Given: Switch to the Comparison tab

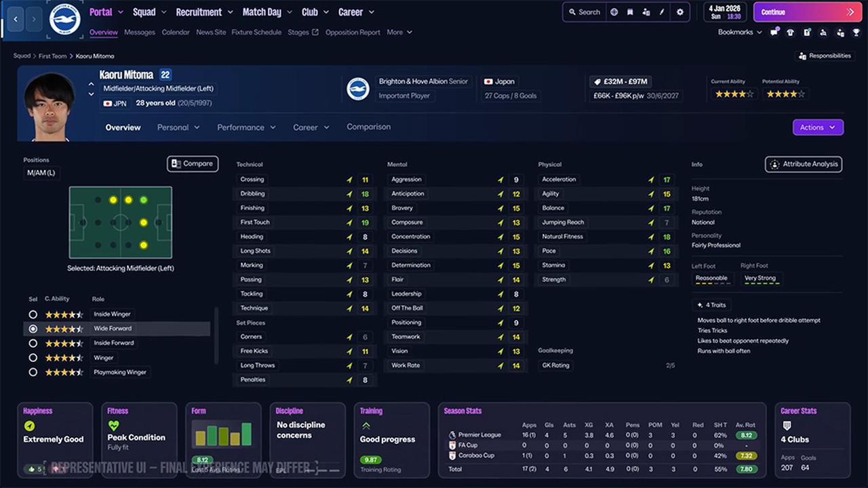Looking at the screenshot, I should point(368,127).
